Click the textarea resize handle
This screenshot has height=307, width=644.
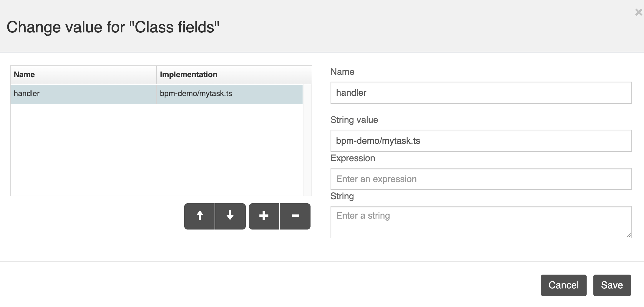tap(628, 236)
